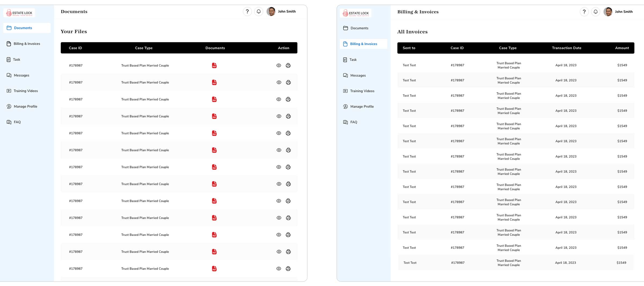644x286 pixels.
Task: Print the document in second Your Files row
Action: tap(288, 82)
